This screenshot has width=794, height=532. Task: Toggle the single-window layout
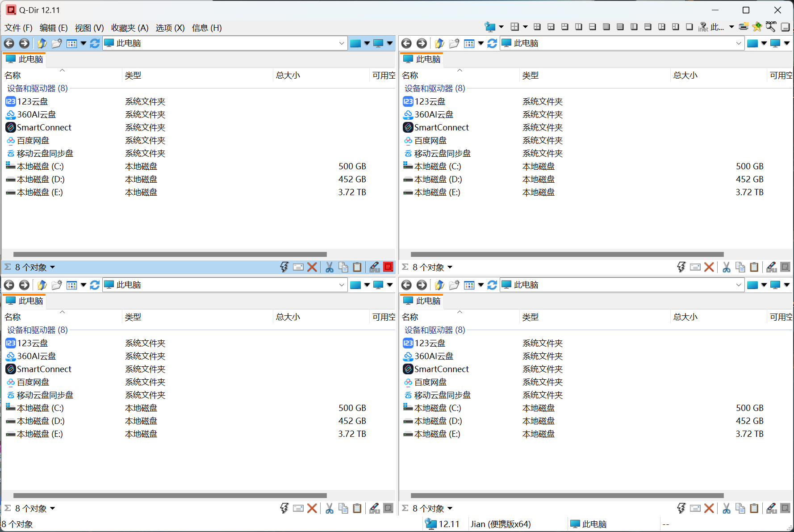(x=689, y=27)
